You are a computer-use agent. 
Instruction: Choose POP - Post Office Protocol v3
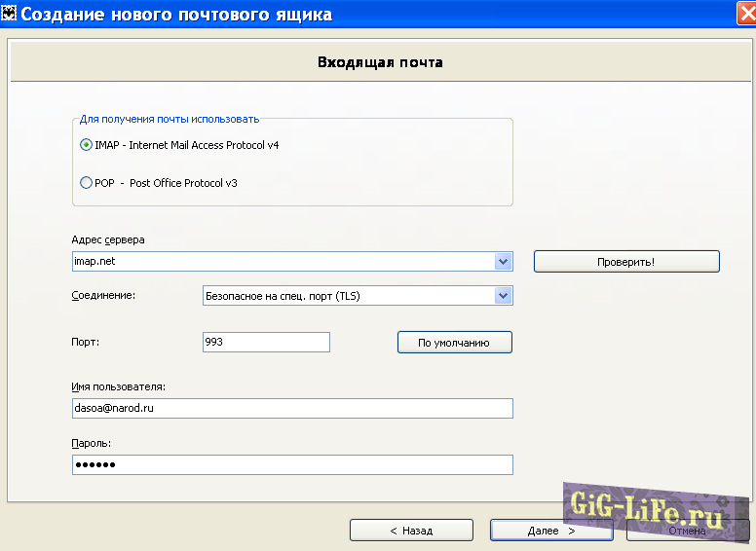87,182
